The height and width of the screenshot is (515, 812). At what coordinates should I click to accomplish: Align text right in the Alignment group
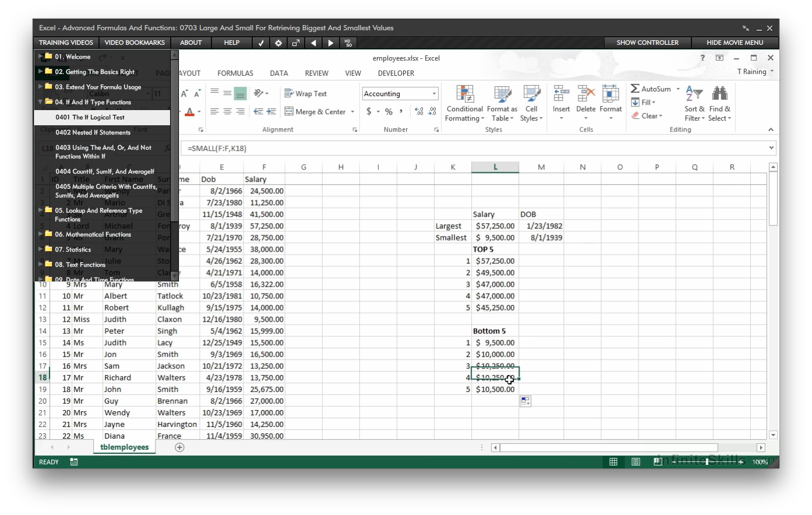click(240, 111)
